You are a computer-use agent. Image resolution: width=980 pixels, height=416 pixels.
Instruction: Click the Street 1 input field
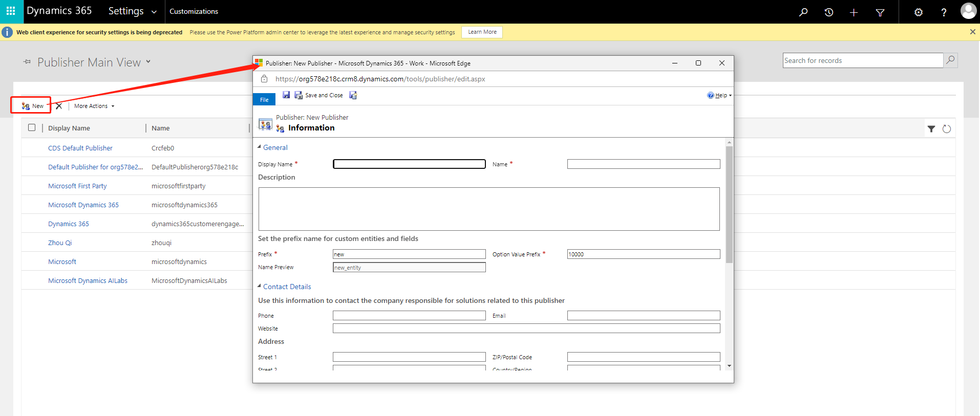click(x=409, y=357)
